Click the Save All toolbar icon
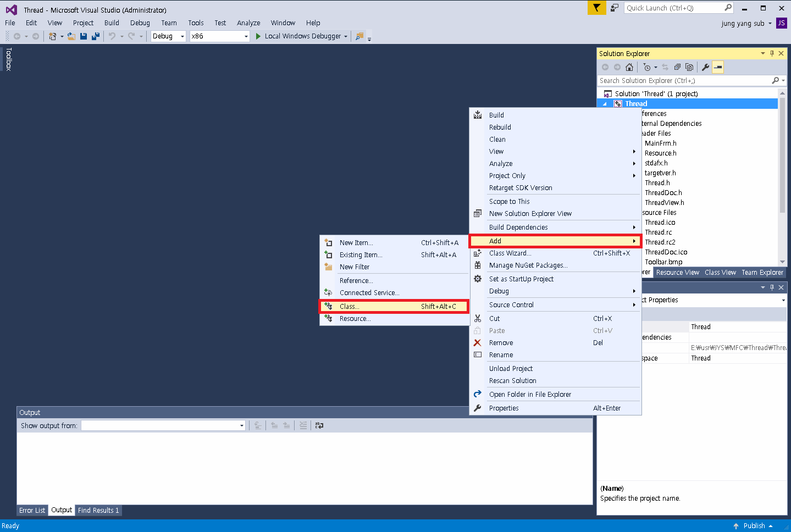This screenshot has height=532, width=791. pyautogui.click(x=96, y=36)
